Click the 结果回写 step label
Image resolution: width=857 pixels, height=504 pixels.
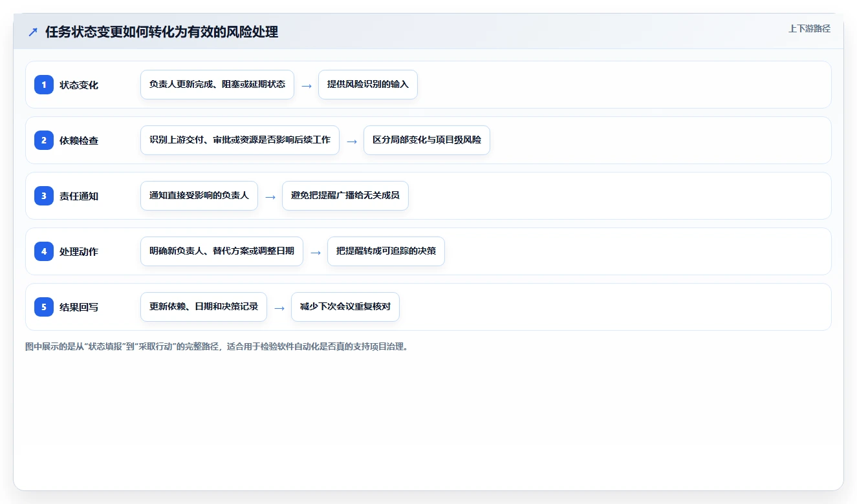pos(79,307)
